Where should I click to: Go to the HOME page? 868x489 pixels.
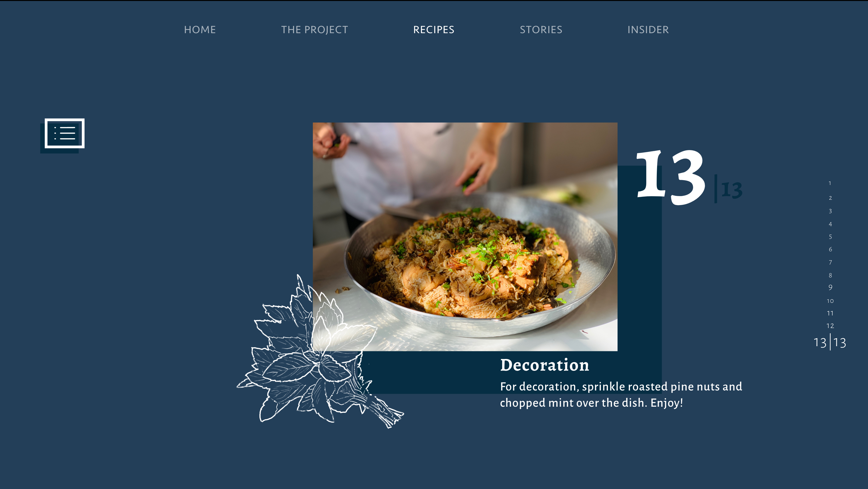[x=200, y=30]
